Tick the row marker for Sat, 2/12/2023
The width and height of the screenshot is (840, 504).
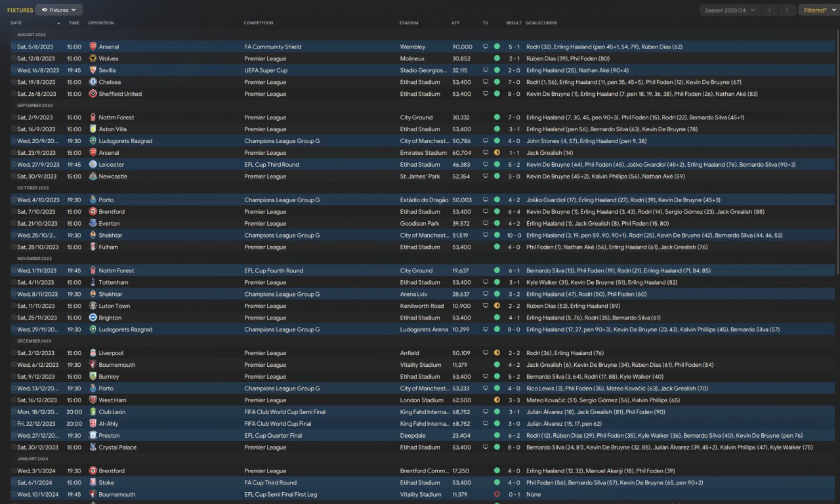13,353
